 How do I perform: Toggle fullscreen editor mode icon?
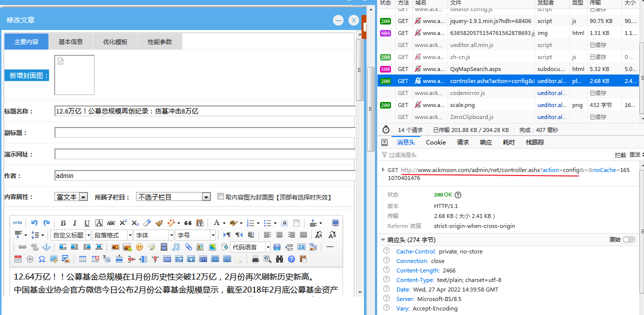pos(335,223)
